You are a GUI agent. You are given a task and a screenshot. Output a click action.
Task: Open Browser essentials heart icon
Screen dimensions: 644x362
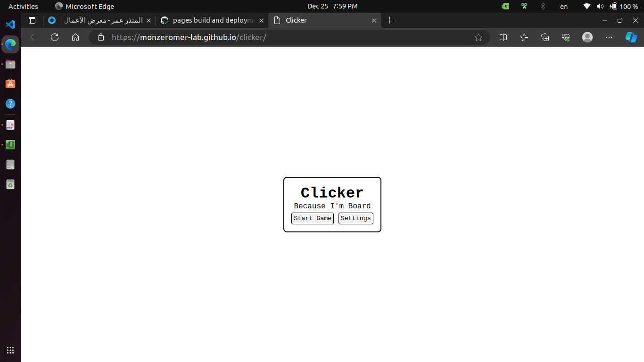coord(566,37)
